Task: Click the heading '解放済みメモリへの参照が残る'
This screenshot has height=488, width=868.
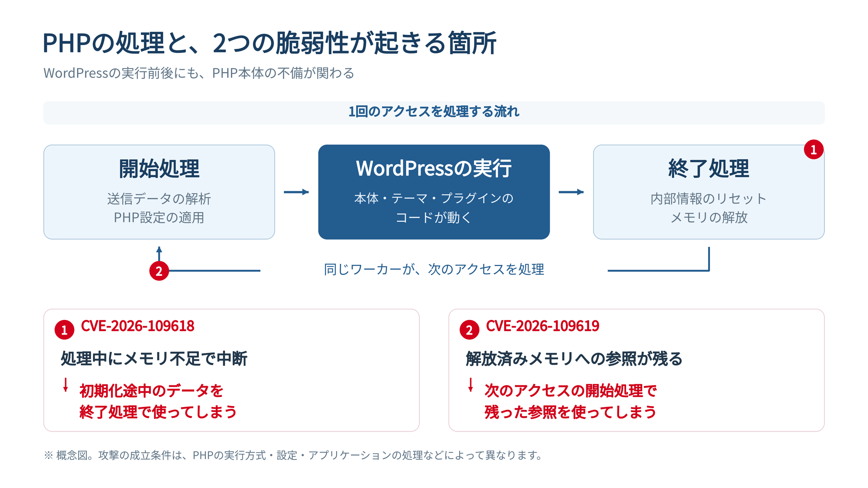Action: (x=574, y=359)
